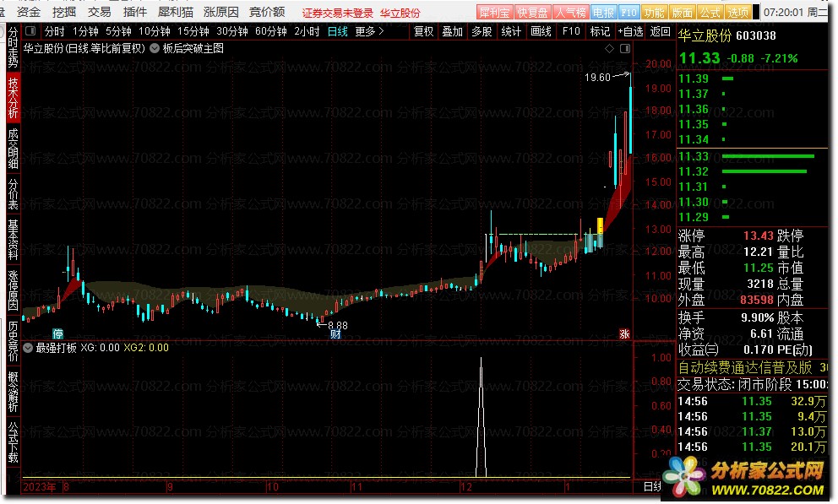Expand the 板后突破主图 indicator dropdown
This screenshot has width=838, height=504.
click(155, 49)
